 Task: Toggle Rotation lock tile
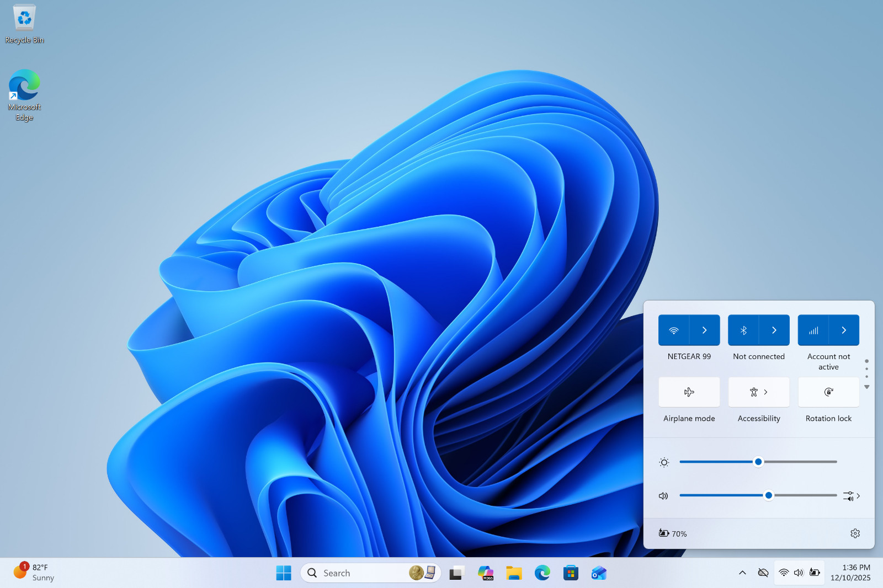click(828, 392)
